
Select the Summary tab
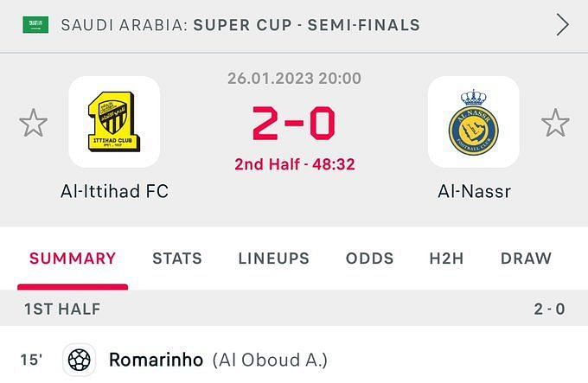(x=73, y=259)
